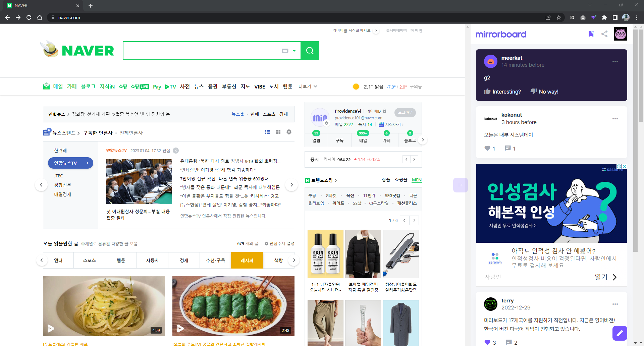Open mirrorboard user profile avatar
Image resolution: width=644 pixels, height=346 pixels.
click(621, 34)
